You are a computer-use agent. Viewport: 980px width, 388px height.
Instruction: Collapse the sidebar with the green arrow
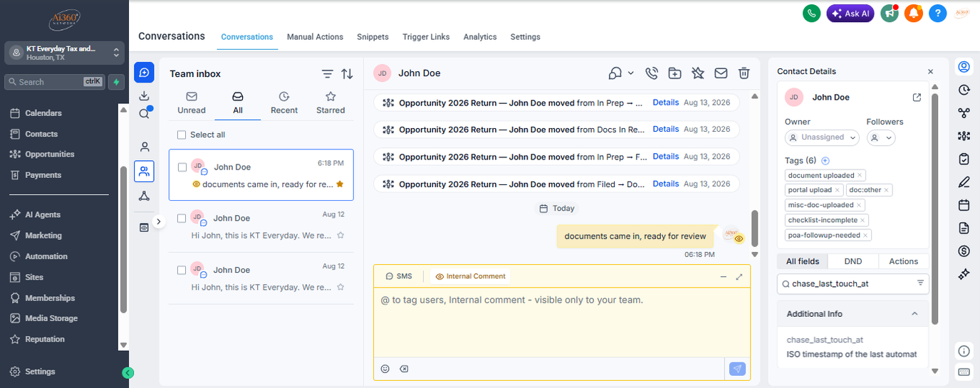coord(127,372)
